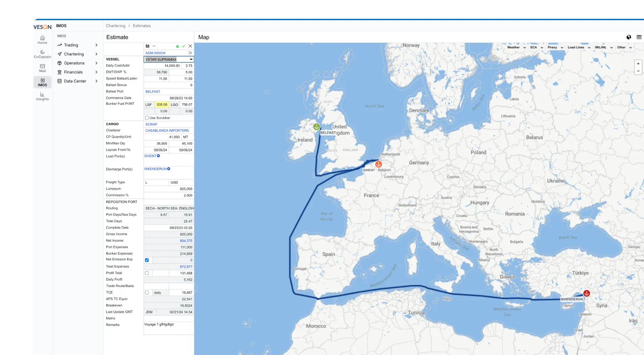The width and height of the screenshot is (644, 355).
Task: Click the Data Center database icon
Action: point(60,81)
